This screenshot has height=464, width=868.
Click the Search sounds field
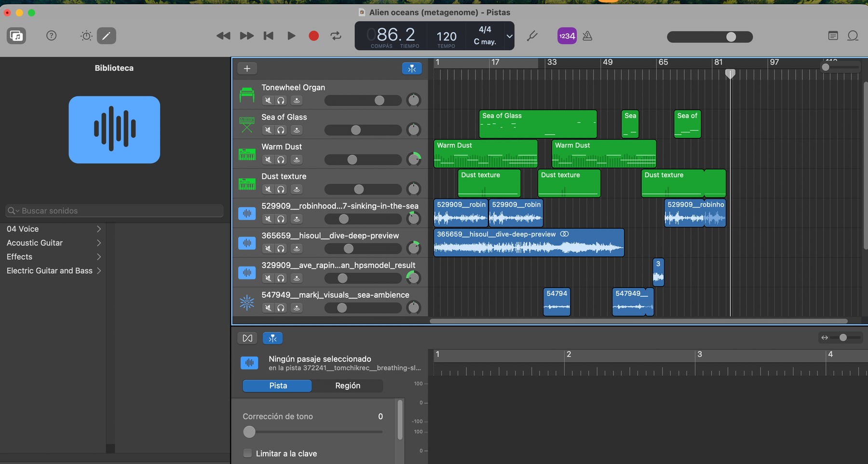coord(114,211)
